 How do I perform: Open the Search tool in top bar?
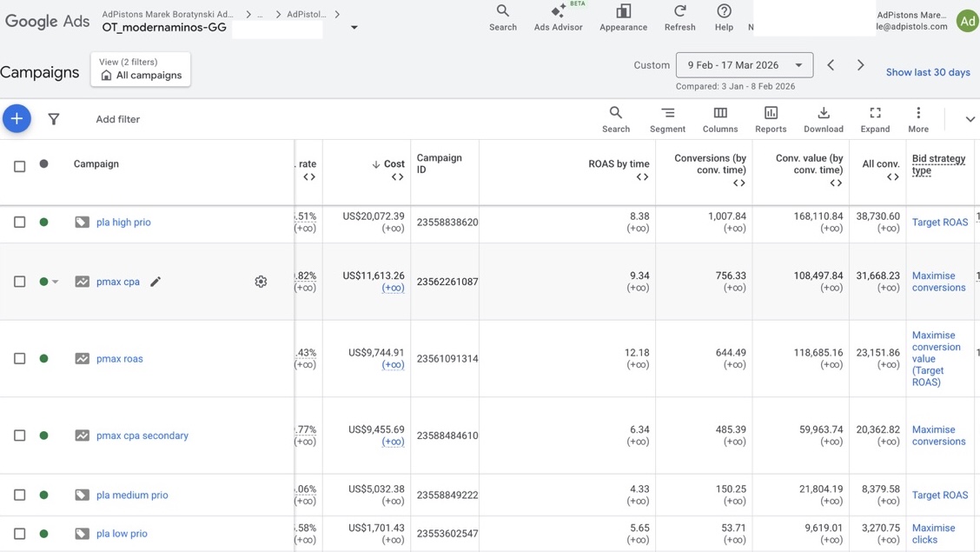502,17
